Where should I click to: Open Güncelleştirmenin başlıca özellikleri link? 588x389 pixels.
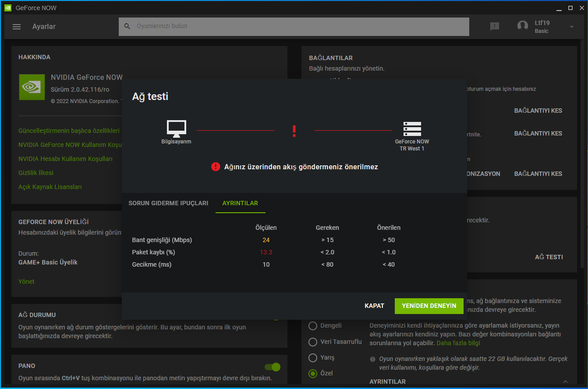pyautogui.click(x=69, y=131)
